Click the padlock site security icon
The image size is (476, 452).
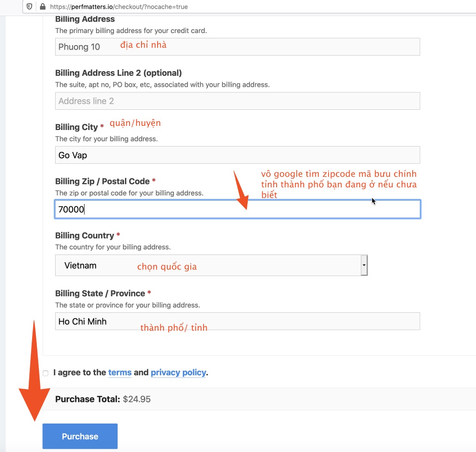click(x=43, y=7)
